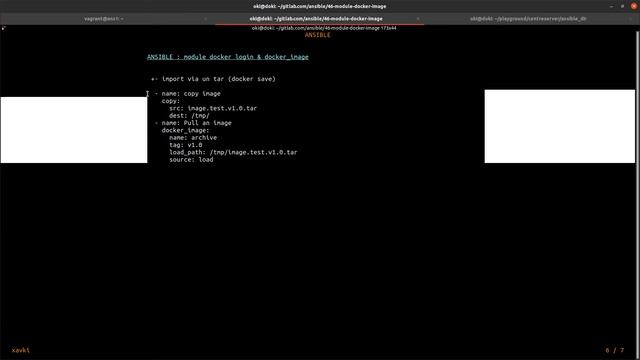Click the 'source: load' line
The image size is (640, 360).
pyautogui.click(x=191, y=160)
